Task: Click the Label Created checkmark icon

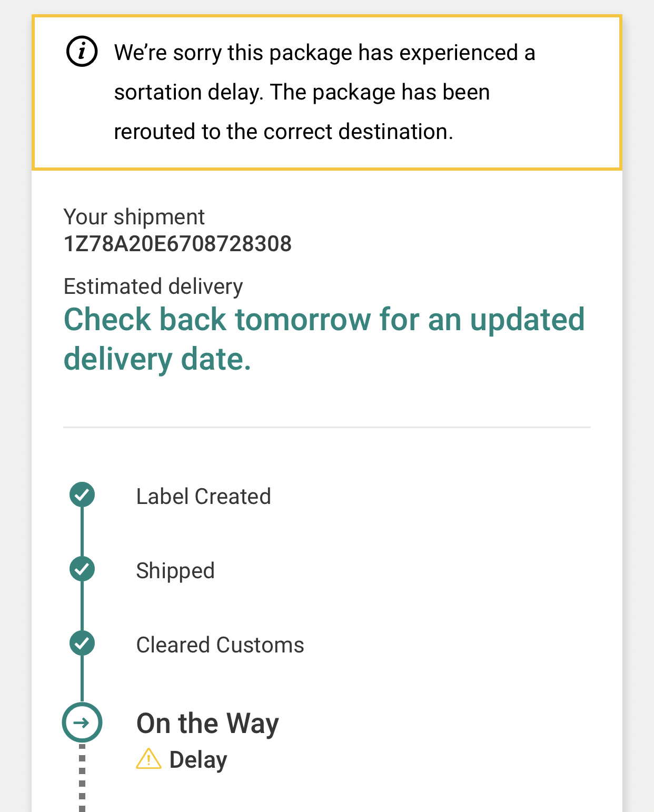Action: point(82,494)
